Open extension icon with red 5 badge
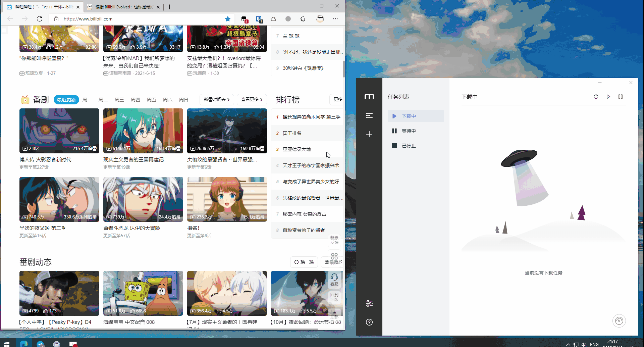 coord(244,19)
